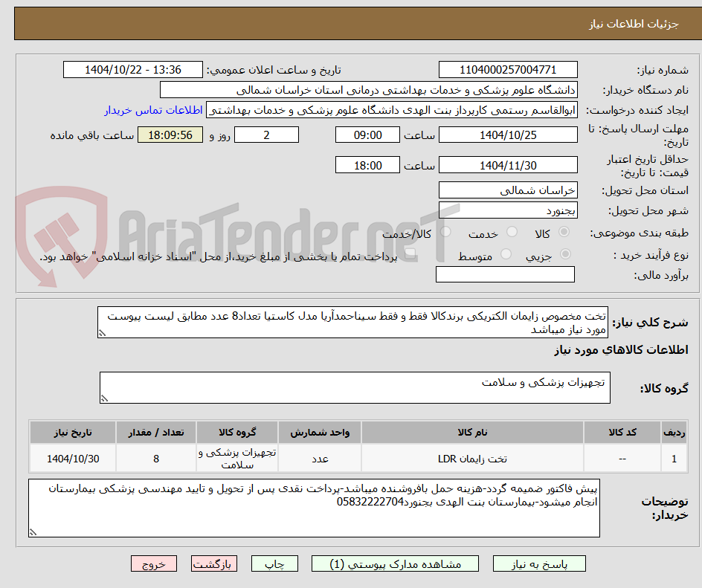Select the متوسط purchase type radio
Viewport: 702px width, 588px height.
506,254
